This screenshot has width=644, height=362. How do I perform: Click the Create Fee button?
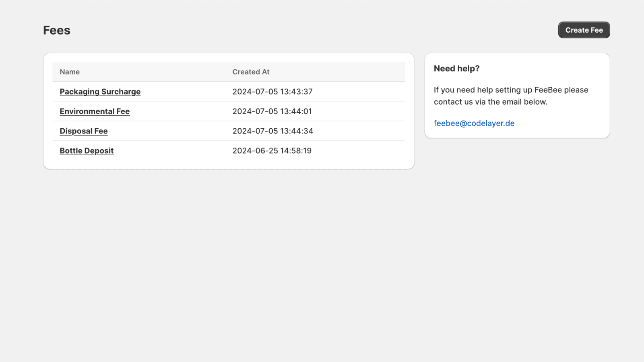(x=584, y=30)
